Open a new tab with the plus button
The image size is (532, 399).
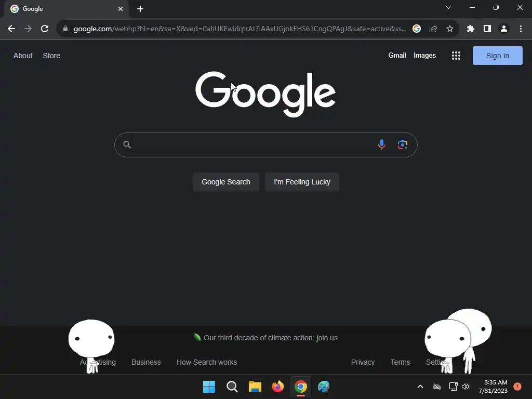click(140, 9)
